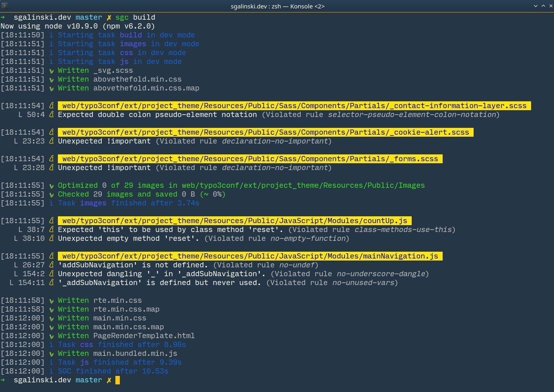The width and height of the screenshot is (554, 392).
Task: Click the info icon on 'SGC finished' line
Action: pos(51,371)
